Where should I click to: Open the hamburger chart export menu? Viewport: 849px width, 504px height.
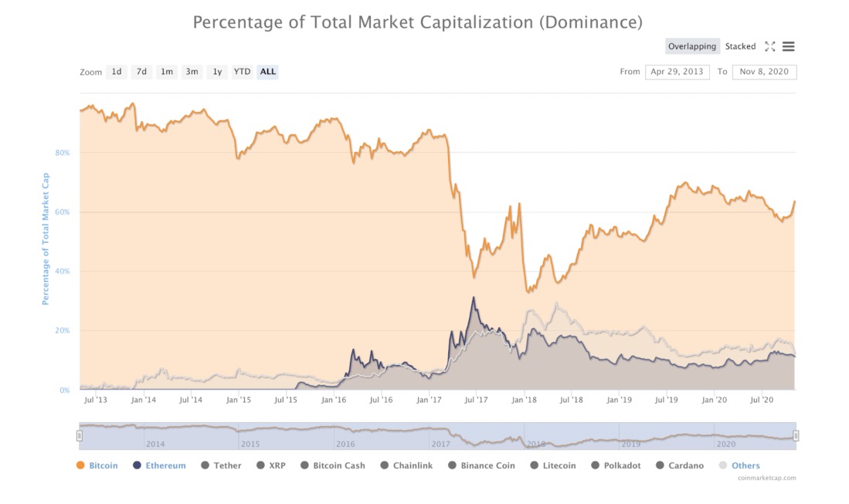coord(788,46)
